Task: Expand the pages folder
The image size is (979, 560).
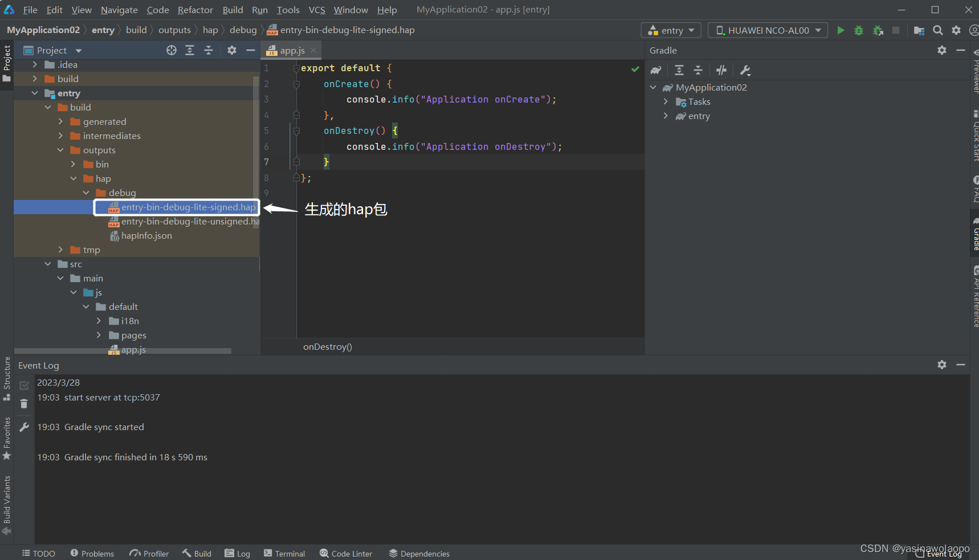Action: [99, 335]
